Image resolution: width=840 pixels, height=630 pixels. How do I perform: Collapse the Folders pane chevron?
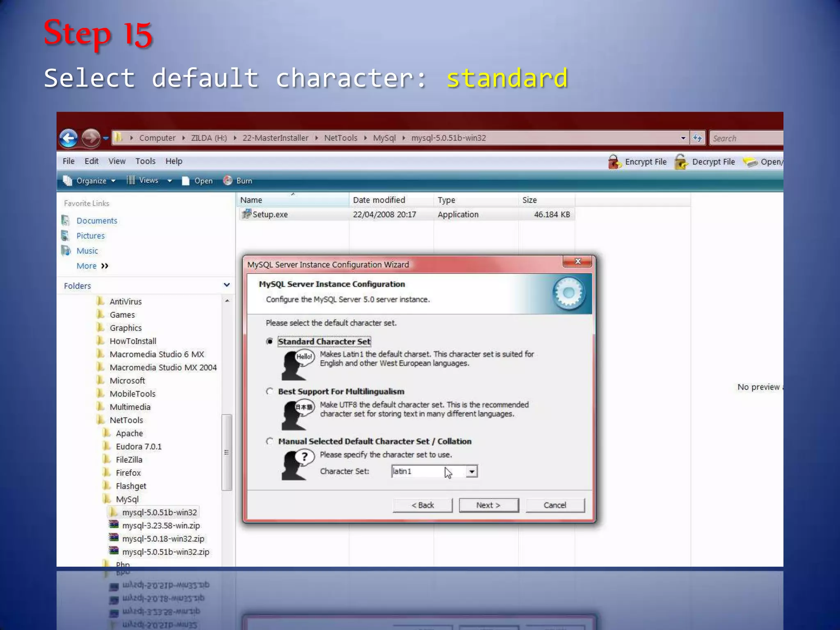coord(226,285)
